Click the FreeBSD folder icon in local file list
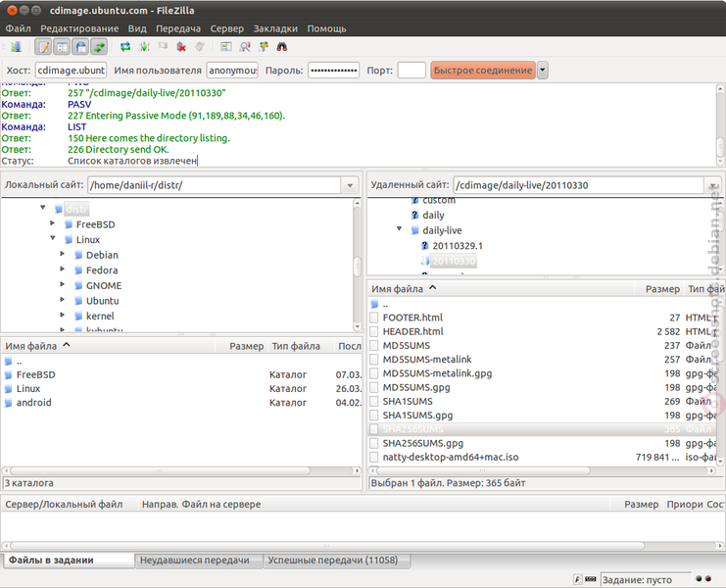This screenshot has height=588, width=726. click(x=9, y=375)
